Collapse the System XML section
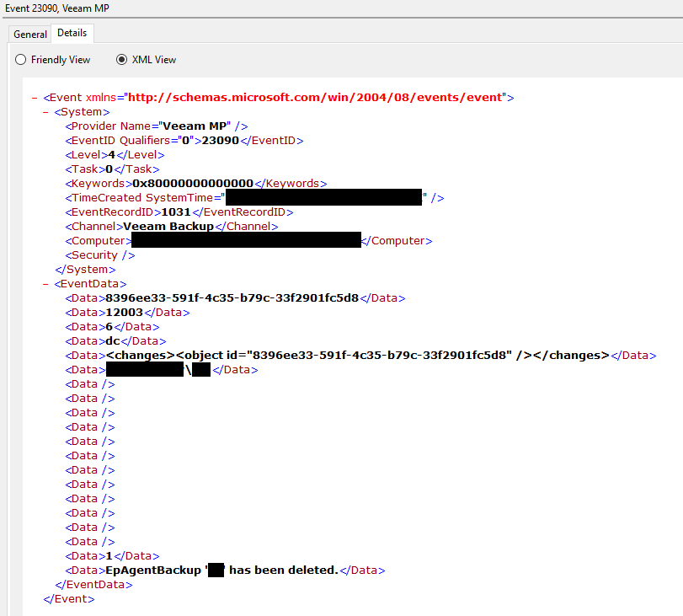Screen dimensions: 683x616 (x=45, y=112)
